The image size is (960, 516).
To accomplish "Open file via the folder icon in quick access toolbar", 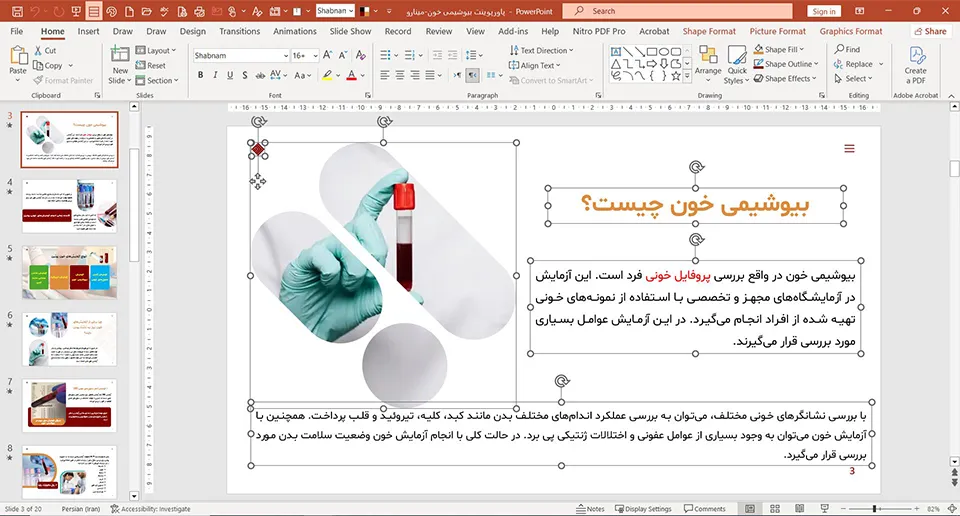I will point(146,11).
